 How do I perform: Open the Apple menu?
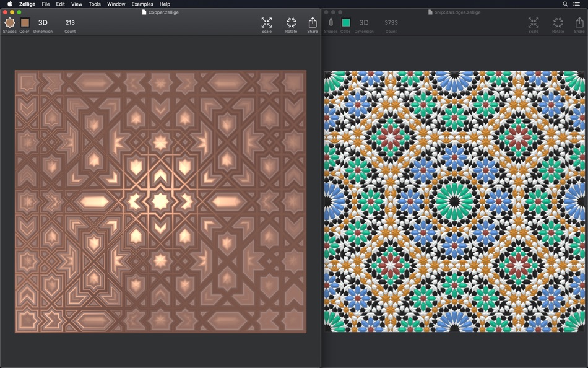[9, 4]
